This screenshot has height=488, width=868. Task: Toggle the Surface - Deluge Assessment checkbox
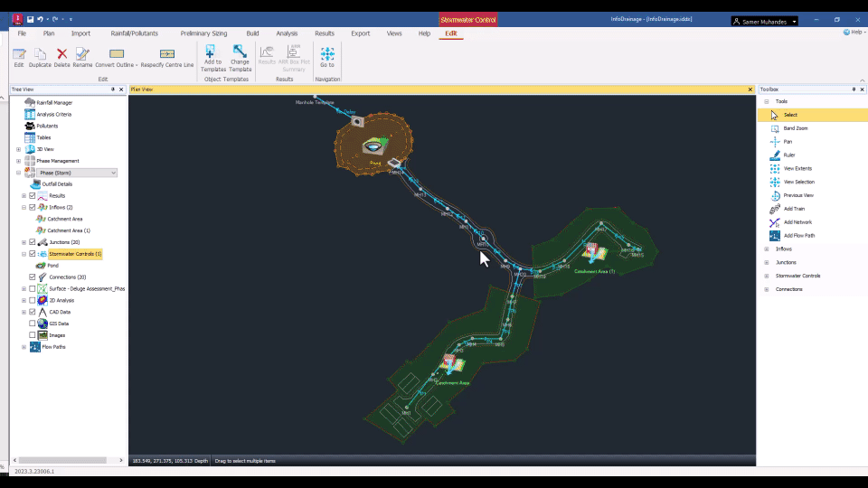click(x=33, y=289)
